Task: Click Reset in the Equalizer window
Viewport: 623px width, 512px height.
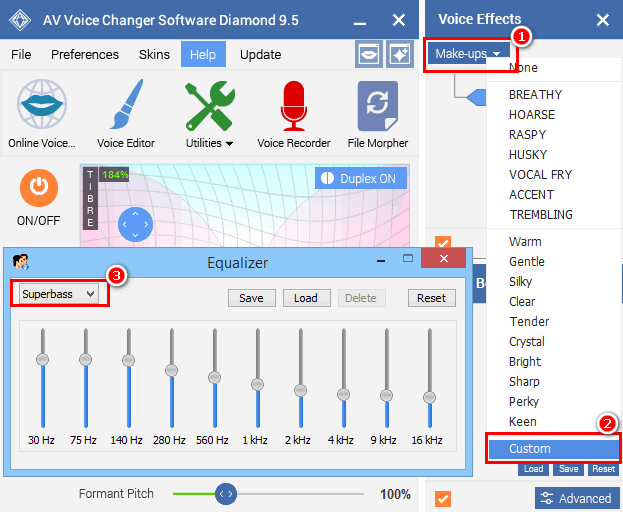Action: tap(431, 298)
